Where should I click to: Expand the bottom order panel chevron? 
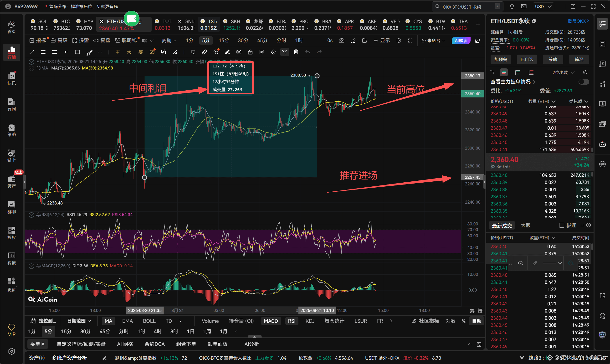pos(470,344)
